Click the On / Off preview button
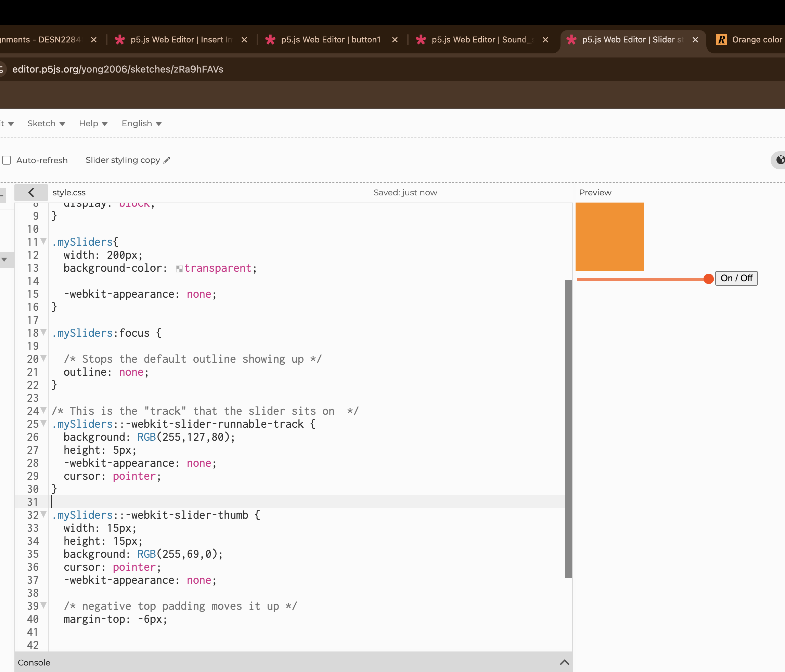The width and height of the screenshot is (785, 672). (736, 279)
